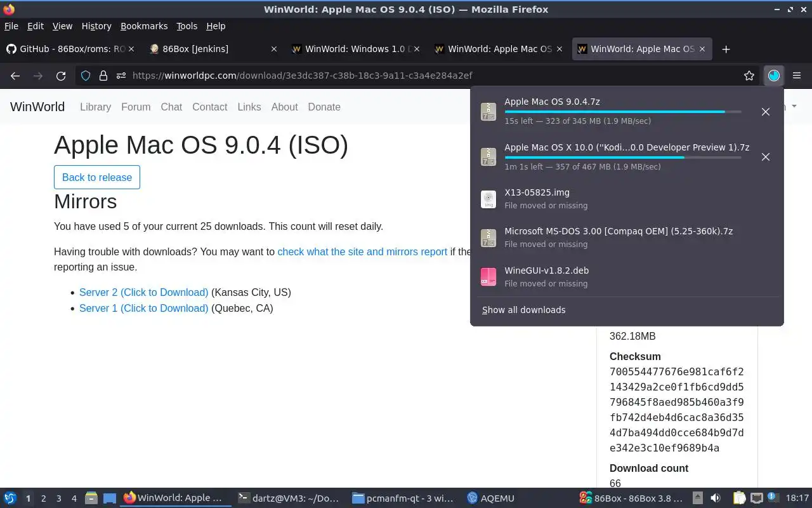The image size is (812, 508).
Task: Open check what the site and mirrors report link
Action: pyautogui.click(x=362, y=252)
